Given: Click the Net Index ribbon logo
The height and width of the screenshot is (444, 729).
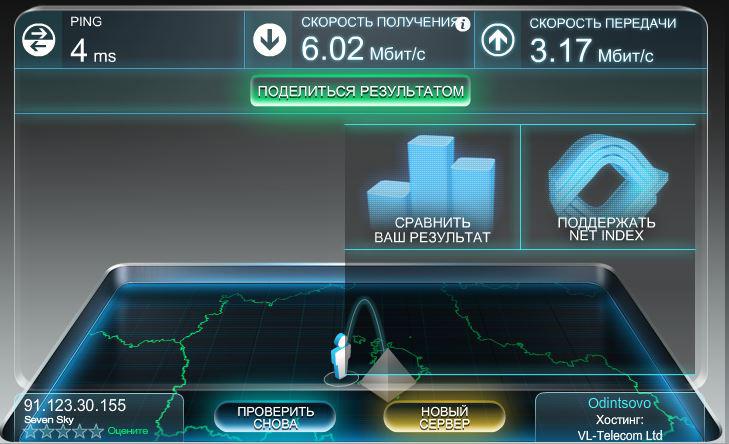Looking at the screenshot, I should coord(607,174).
